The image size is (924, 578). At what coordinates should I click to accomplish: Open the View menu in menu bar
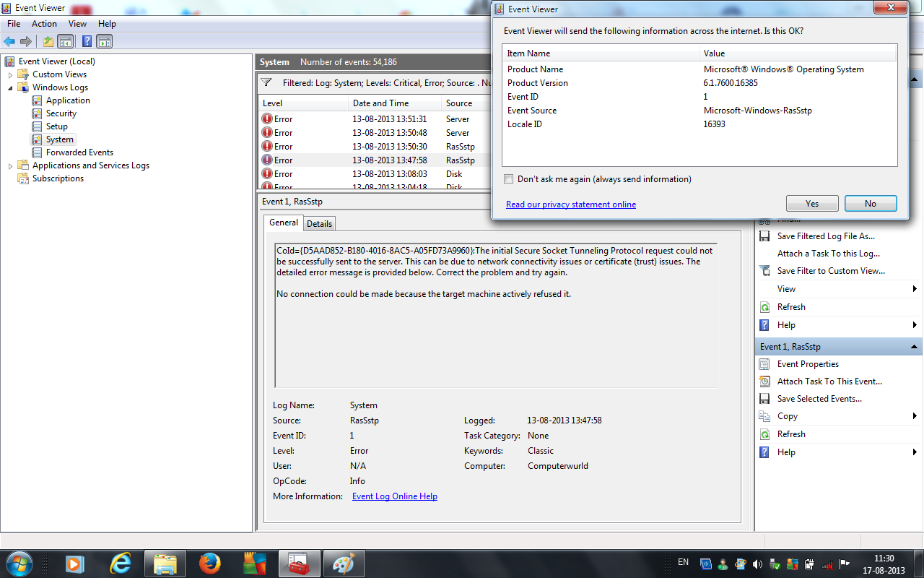tap(77, 24)
